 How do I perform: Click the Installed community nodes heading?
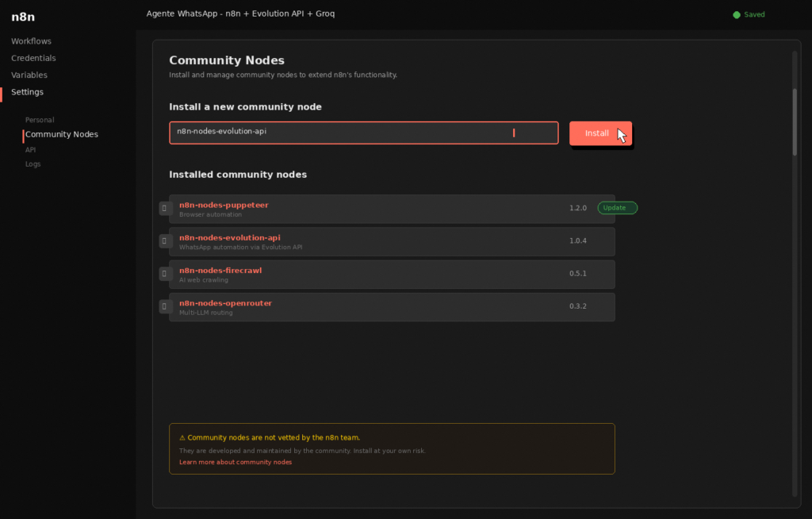point(238,175)
